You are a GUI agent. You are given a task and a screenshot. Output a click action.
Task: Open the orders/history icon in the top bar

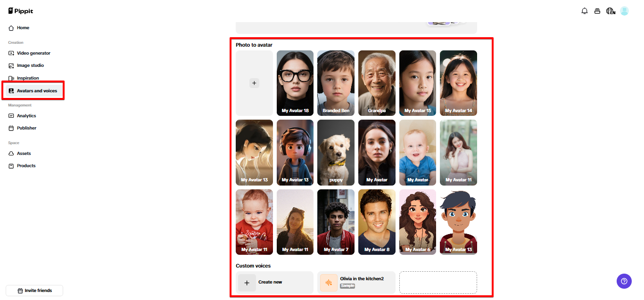[597, 10]
